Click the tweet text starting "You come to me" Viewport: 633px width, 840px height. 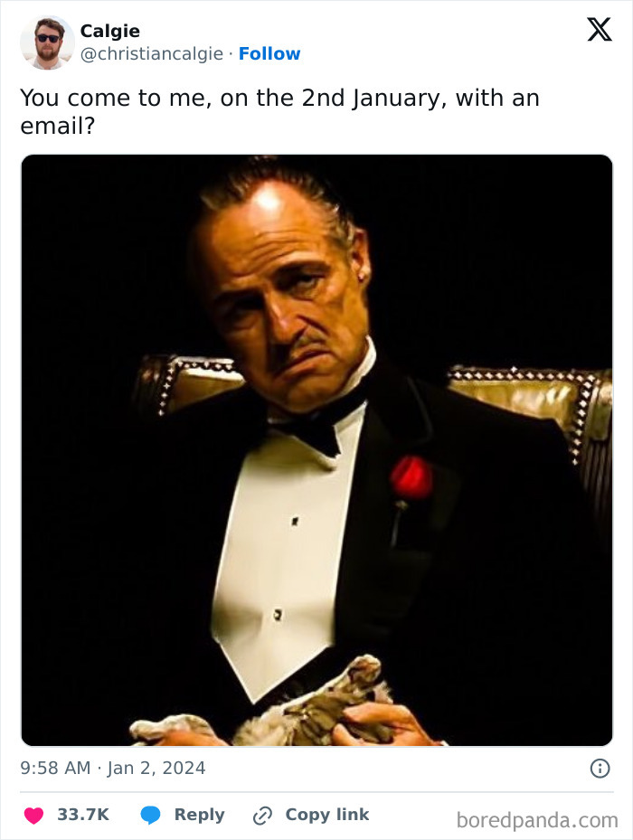coord(279,112)
